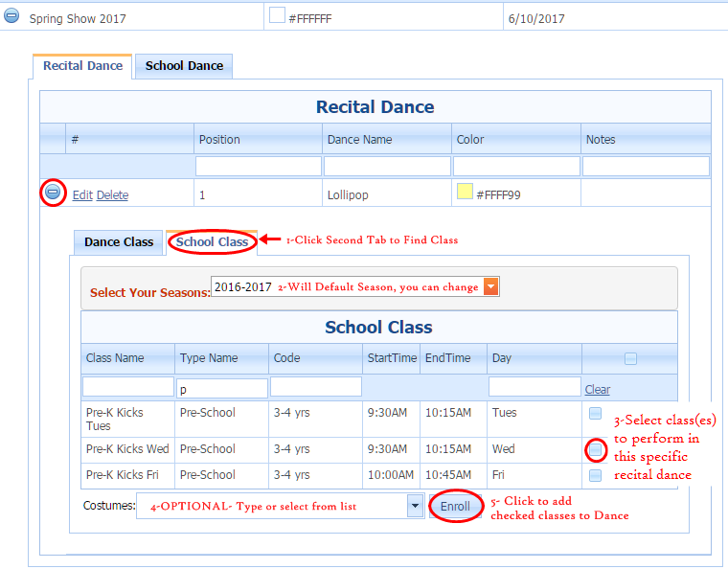
Task: Sort by Type Name column header
Action: point(209,358)
